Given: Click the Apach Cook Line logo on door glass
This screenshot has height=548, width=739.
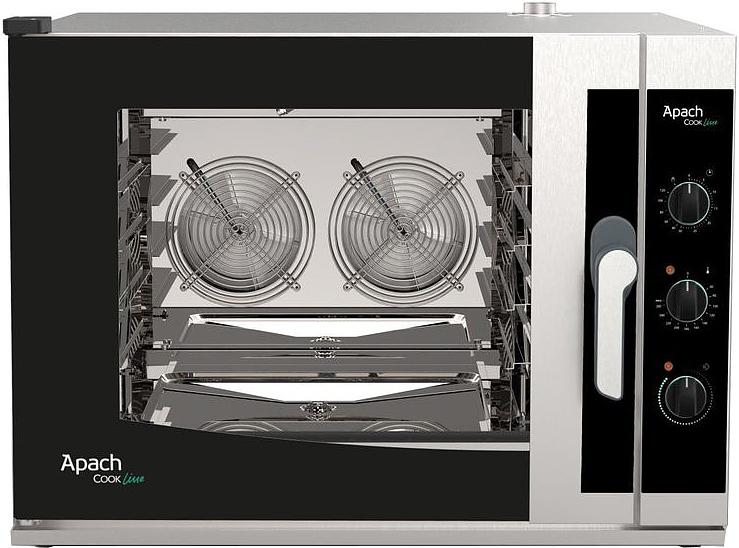Looking at the screenshot, I should tap(102, 470).
